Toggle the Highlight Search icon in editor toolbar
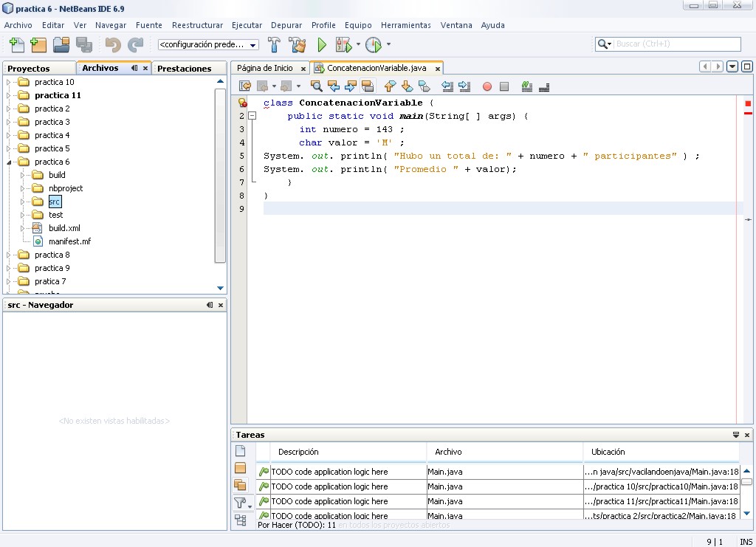The height and width of the screenshot is (547, 756). pyautogui.click(x=368, y=86)
